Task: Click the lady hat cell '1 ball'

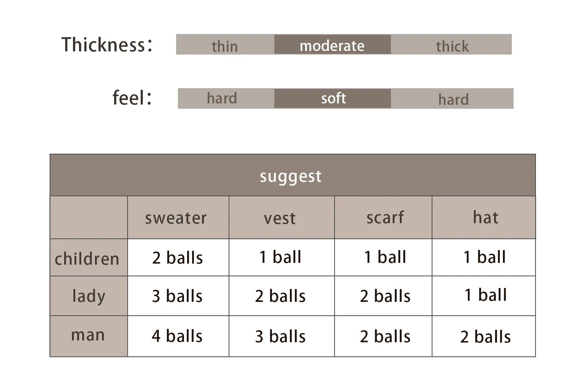Action: pyautogui.click(x=484, y=296)
